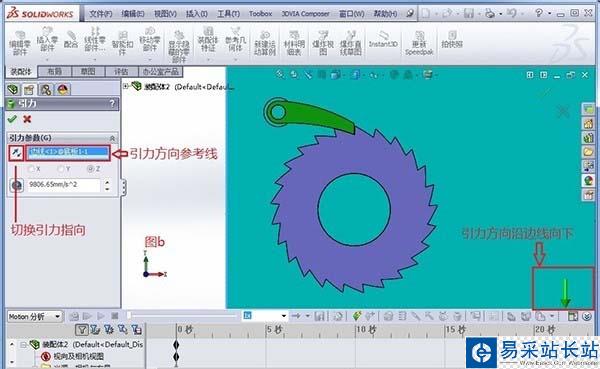This screenshot has width=600, height=369.
Task: Open the Motion 分析 study type dropdown
Action: click(57, 317)
